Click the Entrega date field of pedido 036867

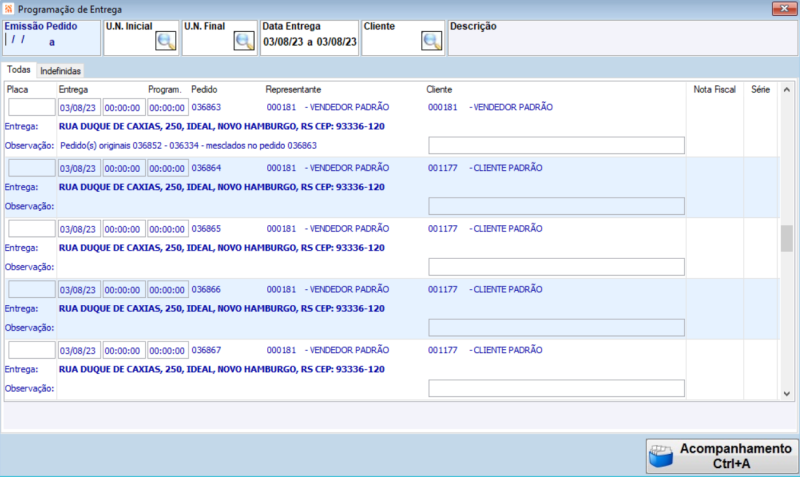click(x=79, y=350)
